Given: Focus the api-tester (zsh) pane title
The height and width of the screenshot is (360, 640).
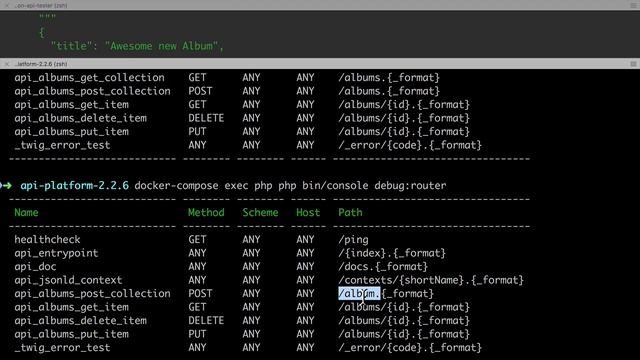Looking at the screenshot, I should tap(41, 5).
